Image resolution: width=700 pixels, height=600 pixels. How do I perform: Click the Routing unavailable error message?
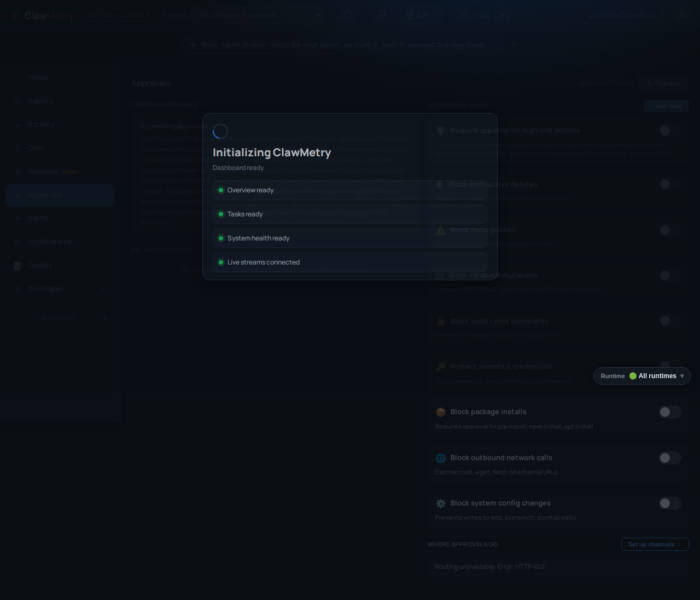click(489, 567)
